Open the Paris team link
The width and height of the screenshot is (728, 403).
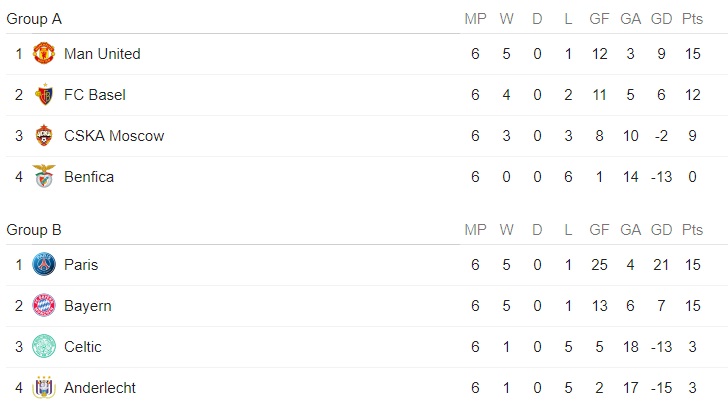coord(81,265)
